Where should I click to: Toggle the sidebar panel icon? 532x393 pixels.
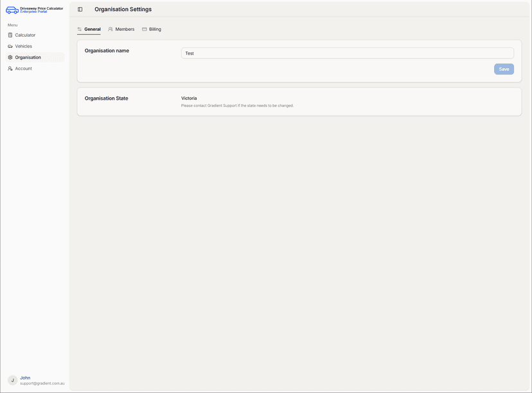[80, 10]
